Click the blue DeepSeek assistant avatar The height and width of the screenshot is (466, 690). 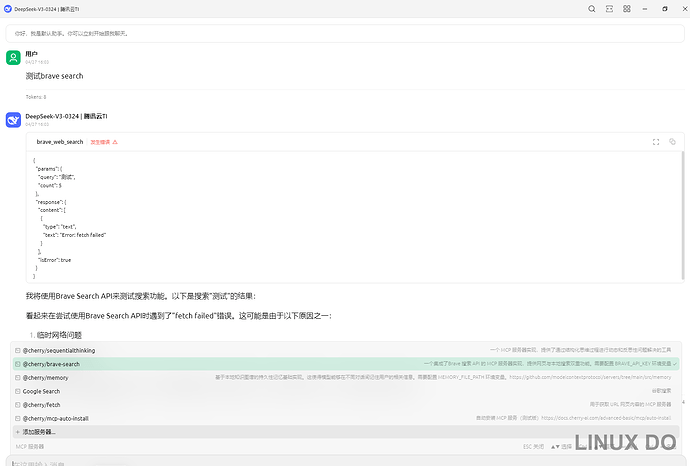13,120
